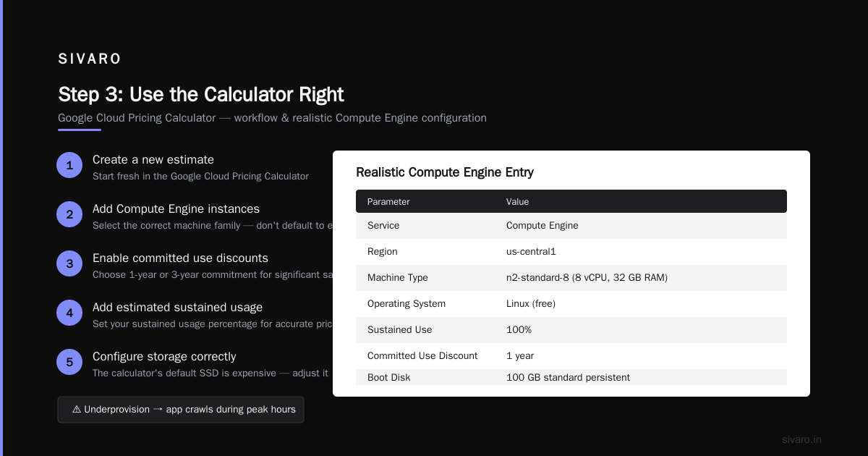Click the step 1 number badge
868x456 pixels.
[69, 165]
